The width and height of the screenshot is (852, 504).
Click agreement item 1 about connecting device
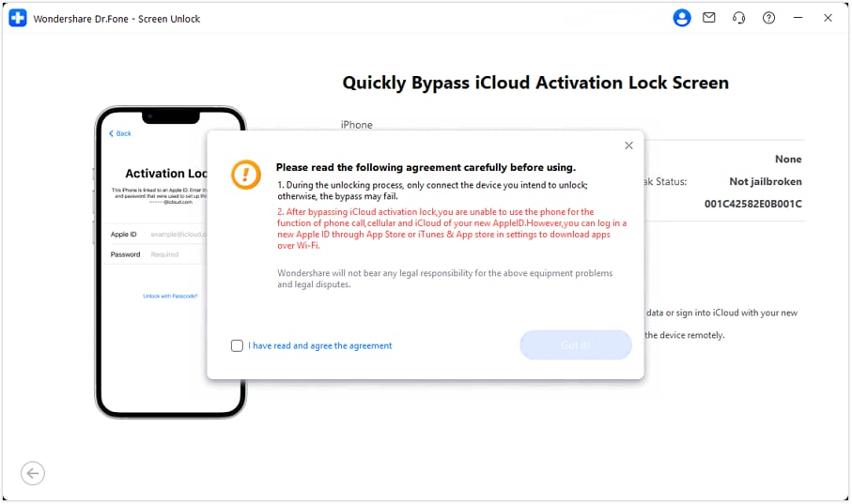(x=432, y=191)
